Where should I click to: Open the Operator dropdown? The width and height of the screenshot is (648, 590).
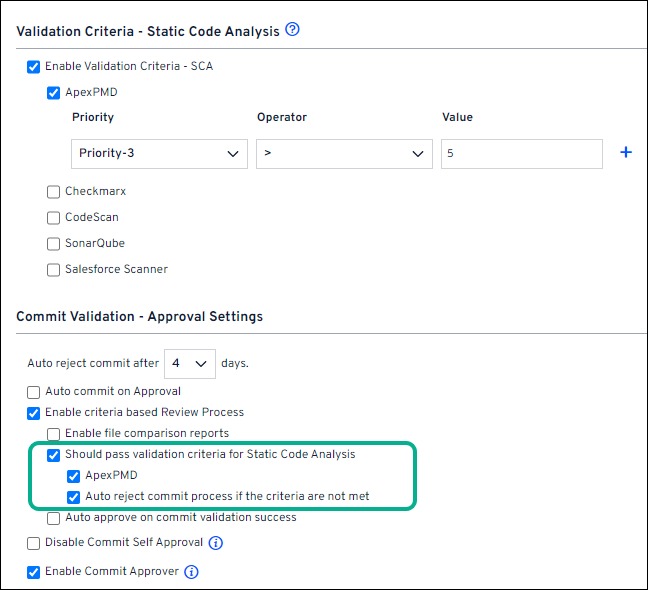click(344, 154)
